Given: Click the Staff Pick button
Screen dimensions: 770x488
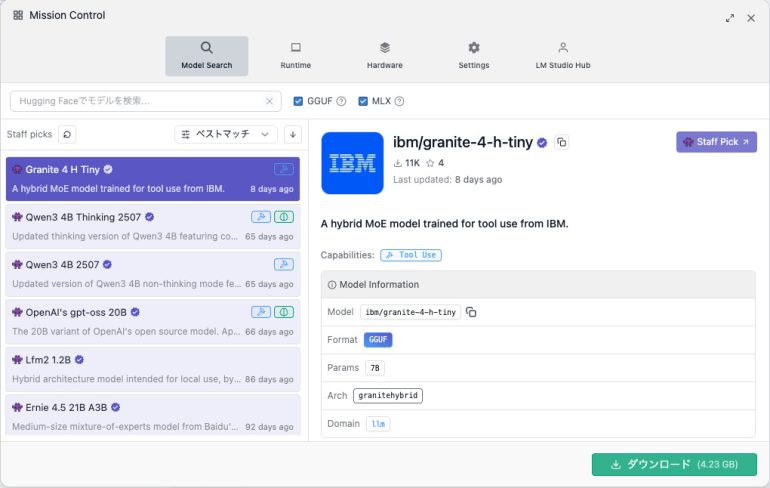Looking at the screenshot, I should 716,142.
